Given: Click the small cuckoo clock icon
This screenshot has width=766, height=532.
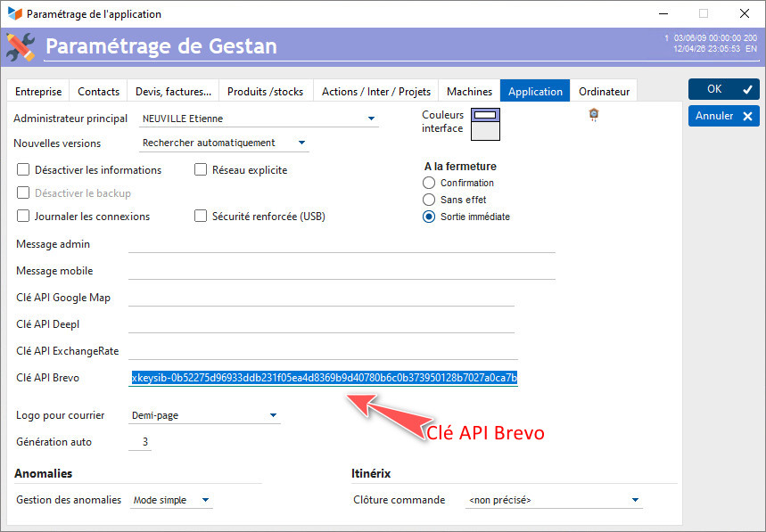Looking at the screenshot, I should (x=594, y=114).
